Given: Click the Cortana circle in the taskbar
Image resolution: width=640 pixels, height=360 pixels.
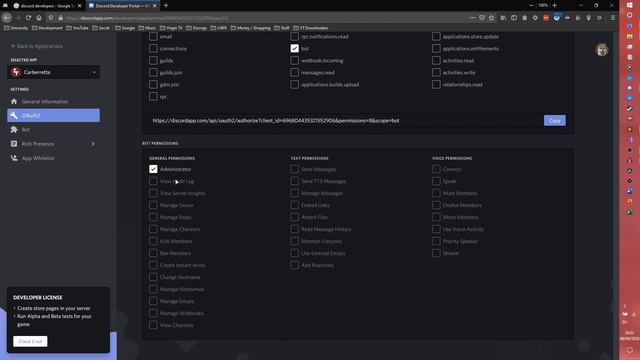Looking at the screenshot, I should 629,15.
